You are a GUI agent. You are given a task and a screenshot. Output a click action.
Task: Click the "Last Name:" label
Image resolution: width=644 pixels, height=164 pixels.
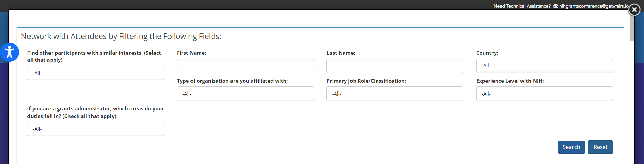(341, 53)
